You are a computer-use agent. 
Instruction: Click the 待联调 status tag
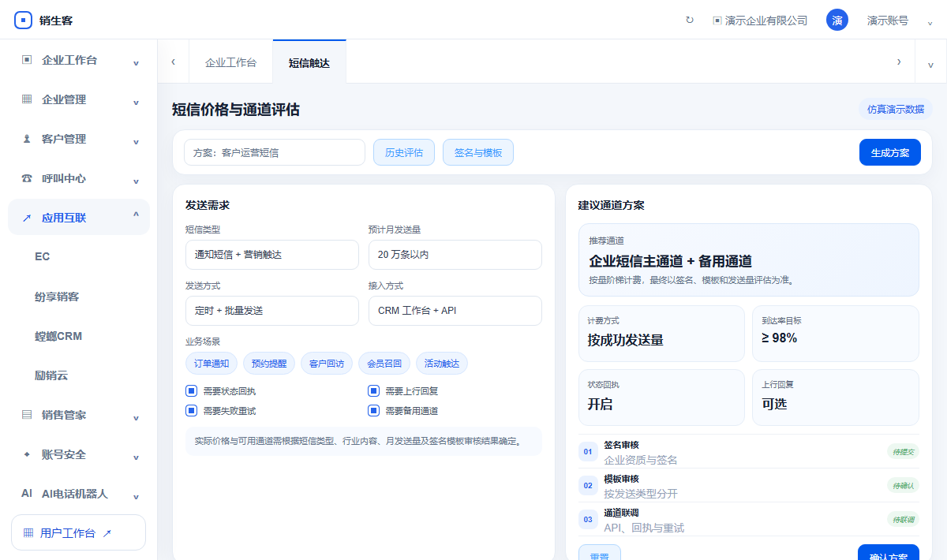coord(903,519)
